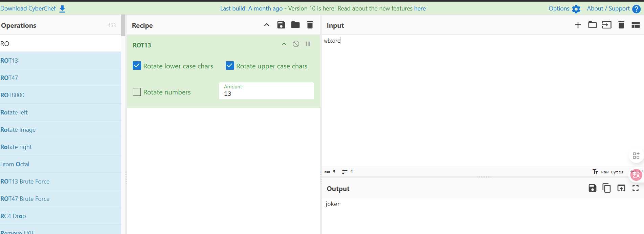Uncheck Rotate upper case chars
Image resolution: width=644 pixels, height=234 pixels.
click(230, 66)
